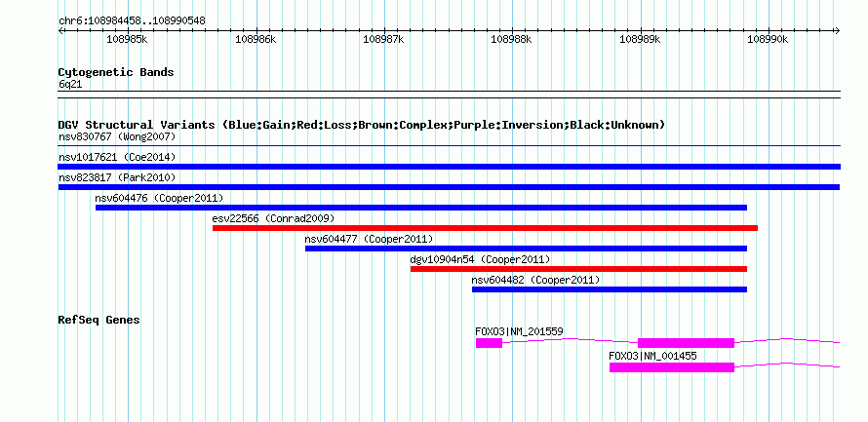Click the 108988k ruler tick label
Viewport: 868px width, 422px height.
(511, 39)
